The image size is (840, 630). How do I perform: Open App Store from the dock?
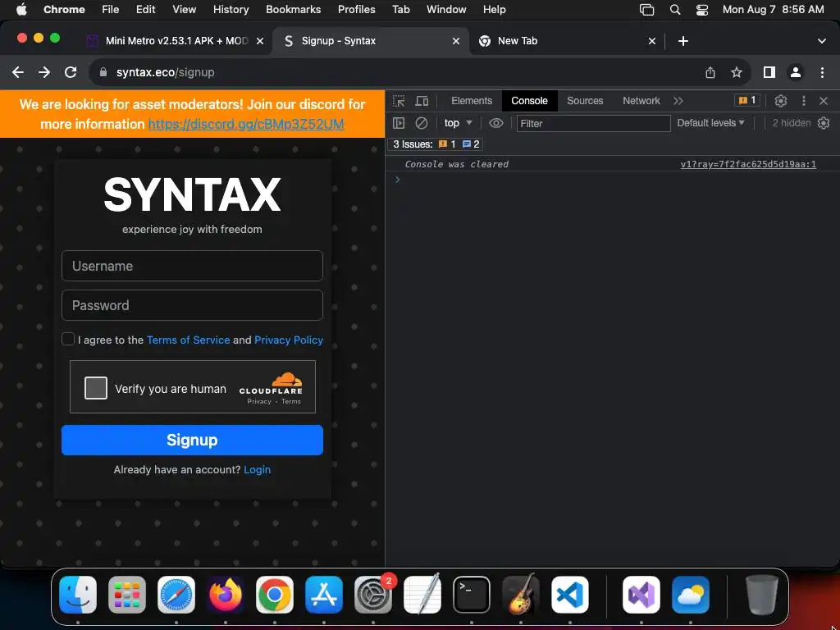point(324,595)
